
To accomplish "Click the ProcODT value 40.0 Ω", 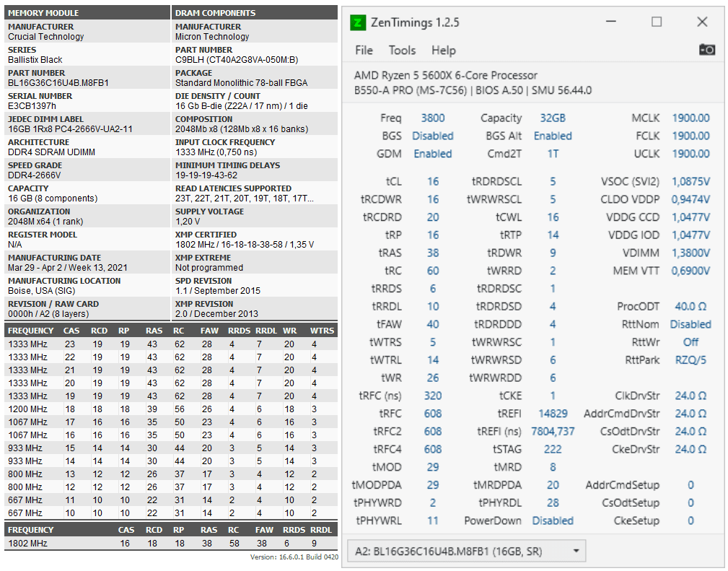I will pyautogui.click(x=691, y=306).
